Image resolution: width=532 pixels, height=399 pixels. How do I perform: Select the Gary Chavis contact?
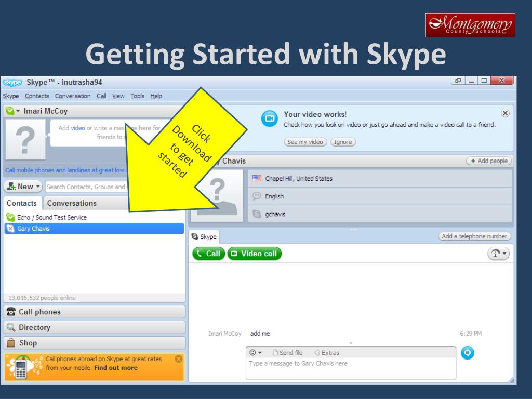(94, 229)
